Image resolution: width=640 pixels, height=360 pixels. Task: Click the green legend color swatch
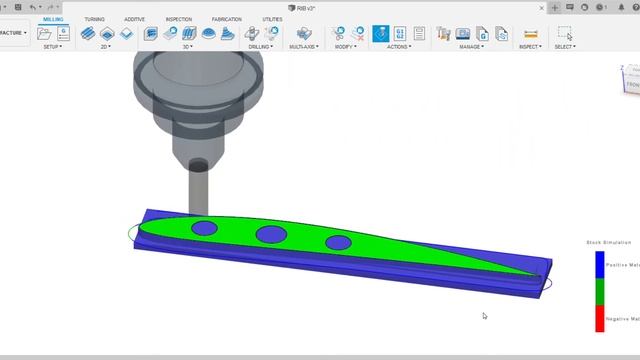pyautogui.click(x=600, y=292)
